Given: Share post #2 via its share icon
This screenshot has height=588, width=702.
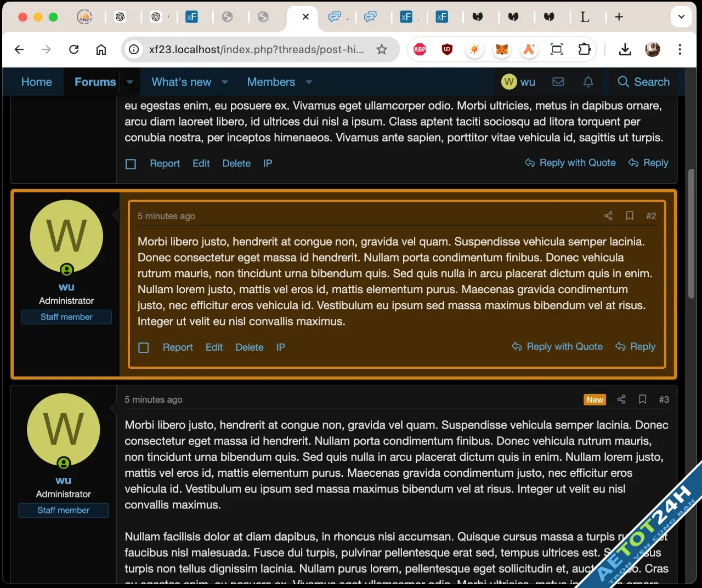Looking at the screenshot, I should pyautogui.click(x=608, y=216).
